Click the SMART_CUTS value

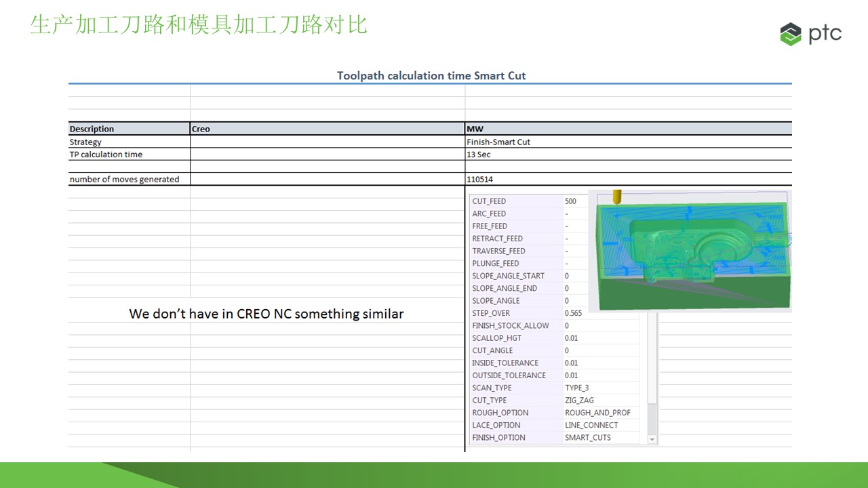tap(588, 437)
